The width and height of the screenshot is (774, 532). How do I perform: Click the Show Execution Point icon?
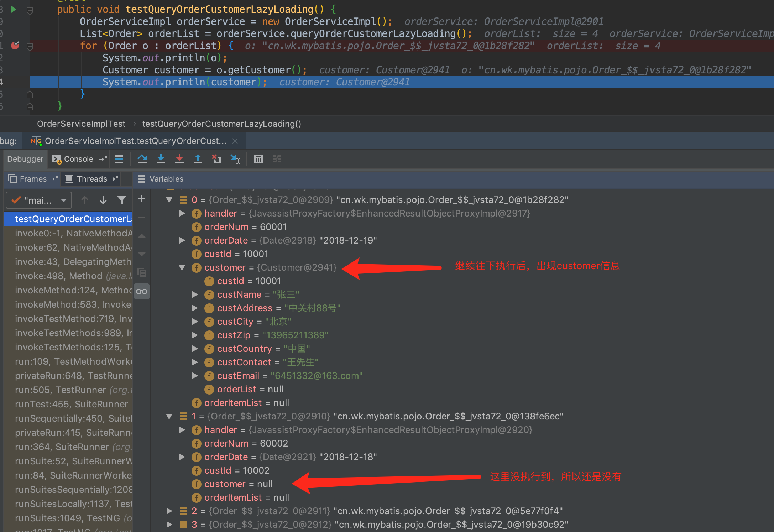119,159
